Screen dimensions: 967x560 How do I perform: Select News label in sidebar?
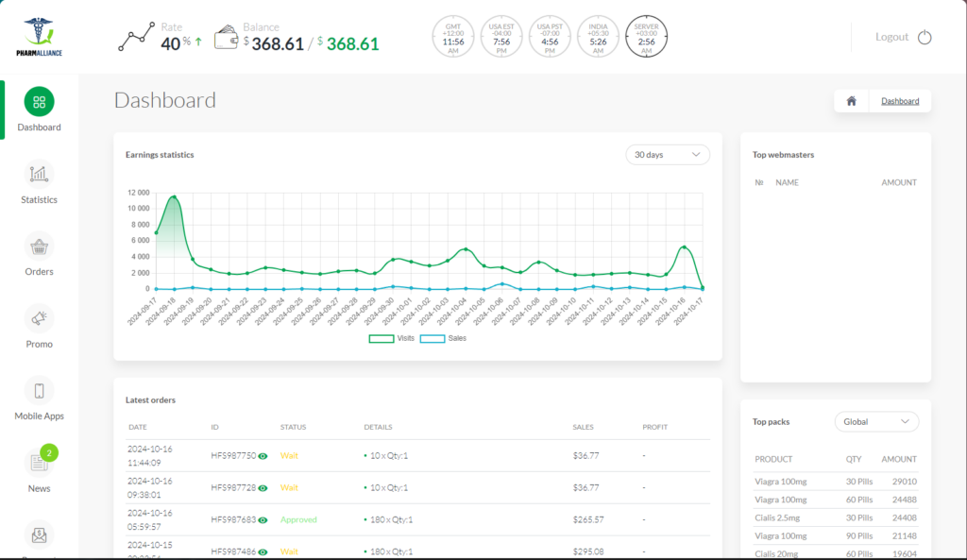coord(39,488)
